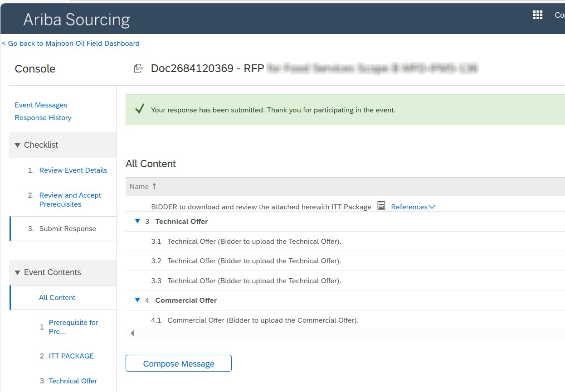
Task: Click the Name column sort arrow
Action: point(154,186)
